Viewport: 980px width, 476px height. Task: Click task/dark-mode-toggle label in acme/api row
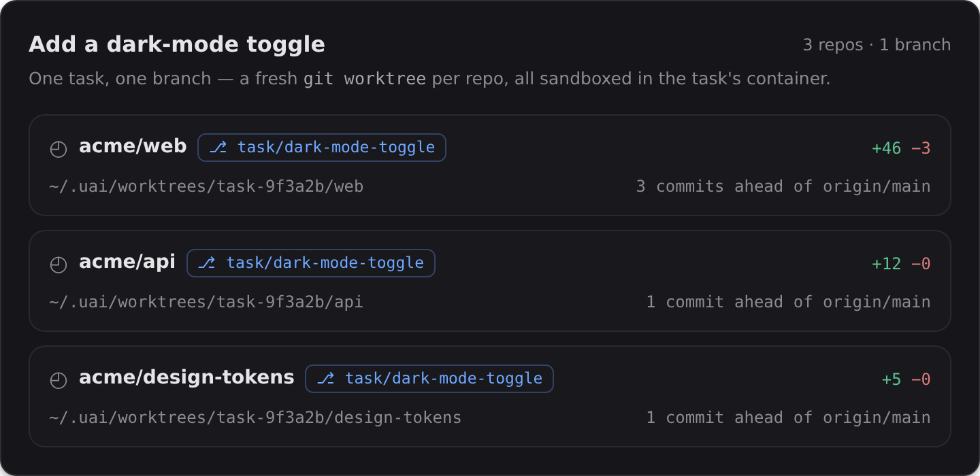[325, 263]
